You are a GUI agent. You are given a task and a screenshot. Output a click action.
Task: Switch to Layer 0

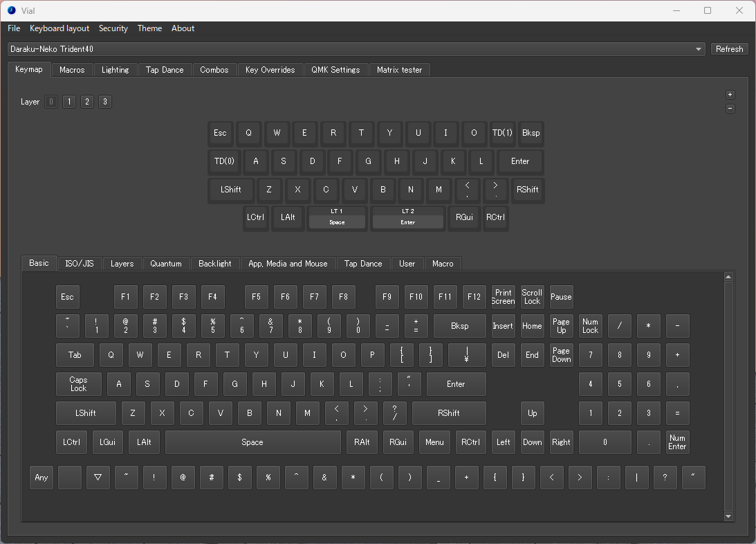50,102
